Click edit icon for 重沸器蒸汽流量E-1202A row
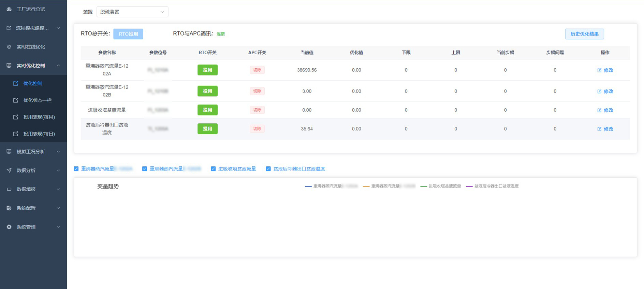 599,70
